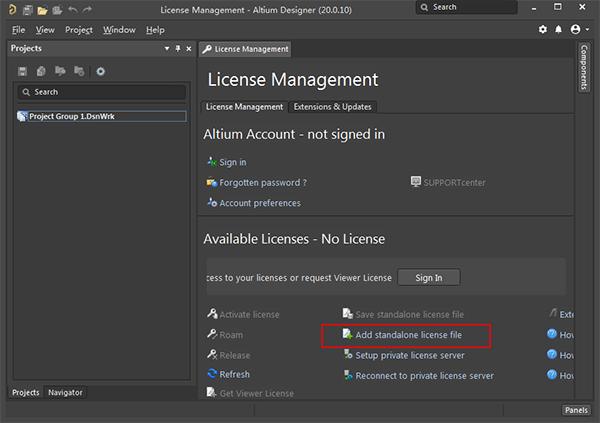
Task: Open the Help menu
Action: 155,30
